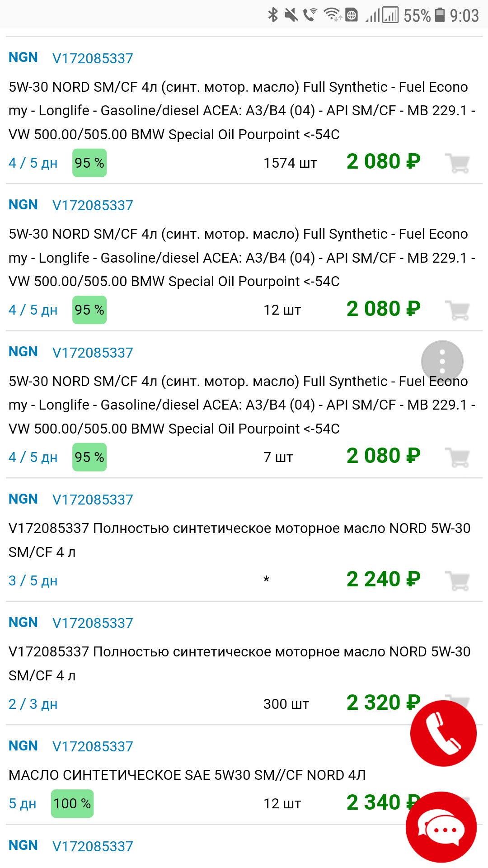Add the 12 шт 2 080 ₽ offer to cart
Viewport: 488px width, 868px height.
(x=457, y=310)
